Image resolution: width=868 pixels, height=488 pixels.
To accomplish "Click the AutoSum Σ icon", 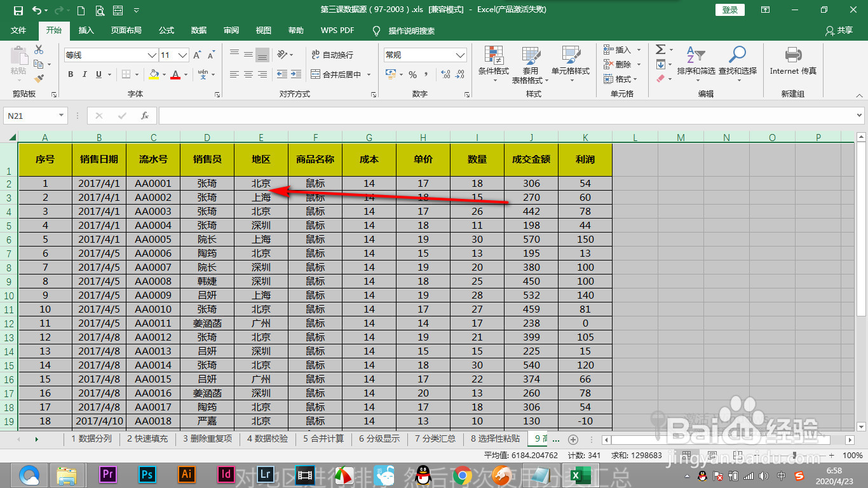I will [x=660, y=49].
